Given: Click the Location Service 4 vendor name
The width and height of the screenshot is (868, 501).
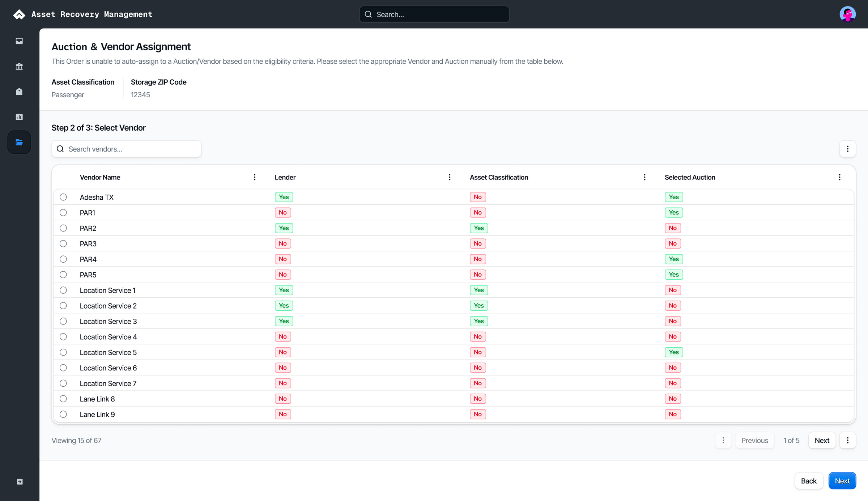Looking at the screenshot, I should [108, 337].
